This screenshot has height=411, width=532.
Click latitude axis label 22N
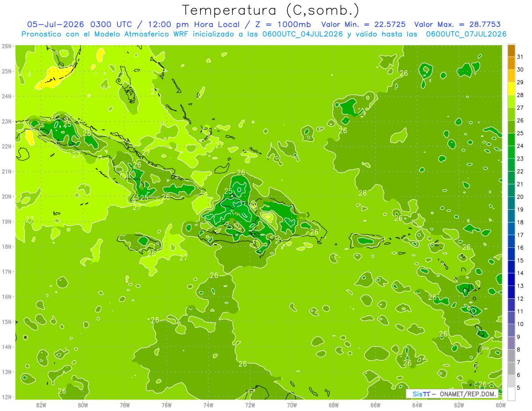[7, 146]
